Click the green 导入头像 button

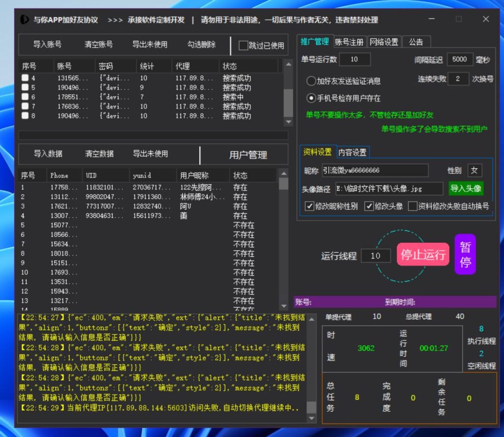pyautogui.click(x=466, y=188)
